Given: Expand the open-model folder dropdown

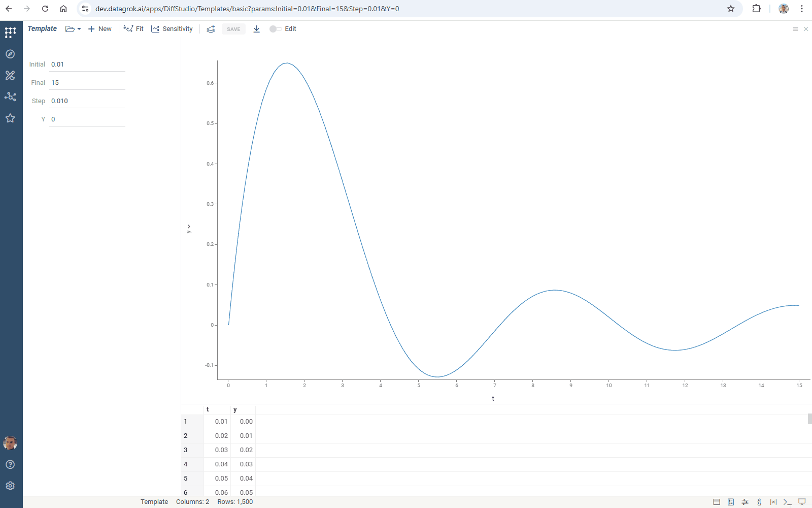Looking at the screenshot, I should [73, 29].
